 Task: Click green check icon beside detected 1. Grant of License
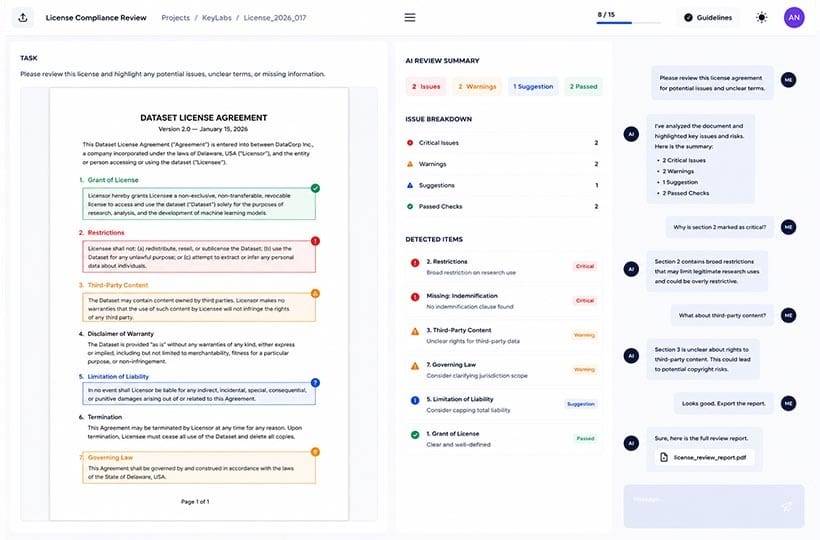415,435
